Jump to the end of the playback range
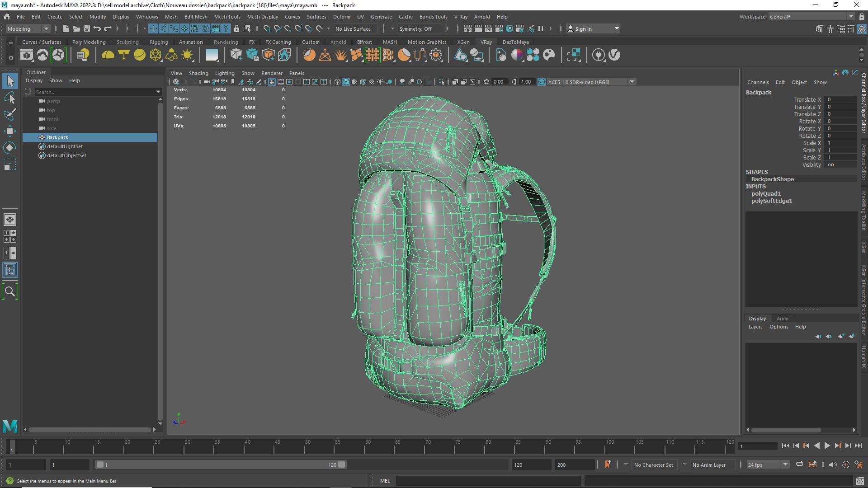Image resolution: width=868 pixels, height=488 pixels. pyautogui.click(x=858, y=446)
